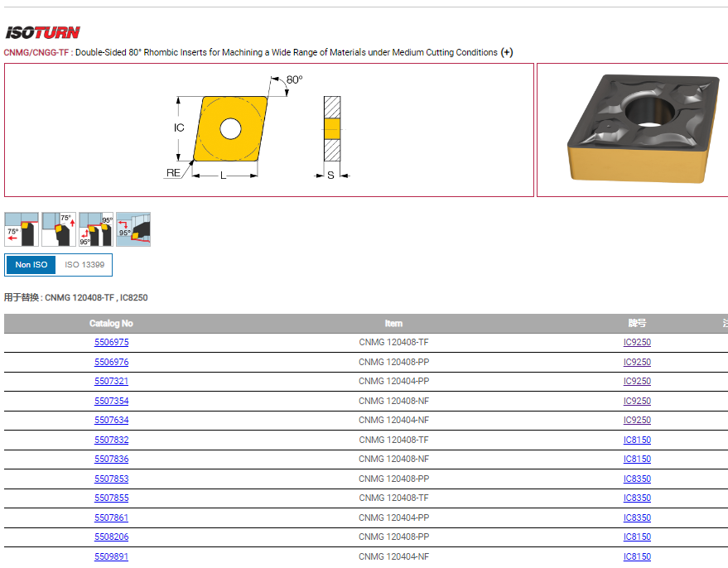Screen dimensions: 728x568
Task: Open catalog number 5506975
Action: coord(111,343)
